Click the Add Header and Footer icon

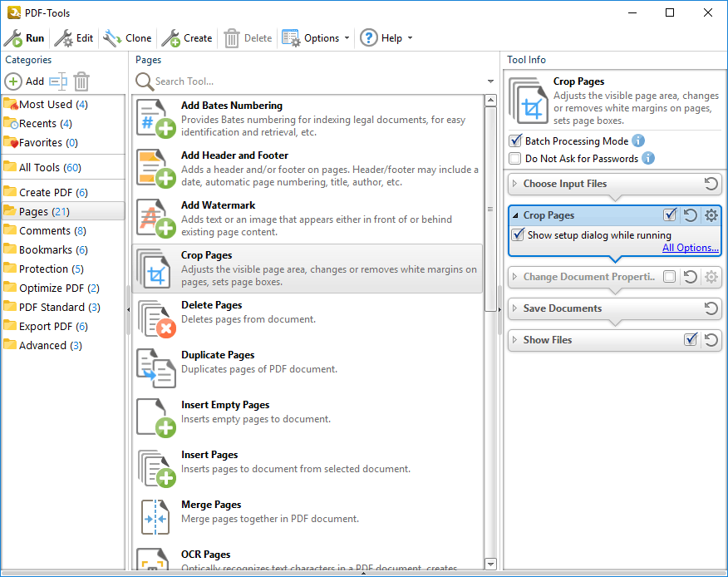[x=155, y=168]
